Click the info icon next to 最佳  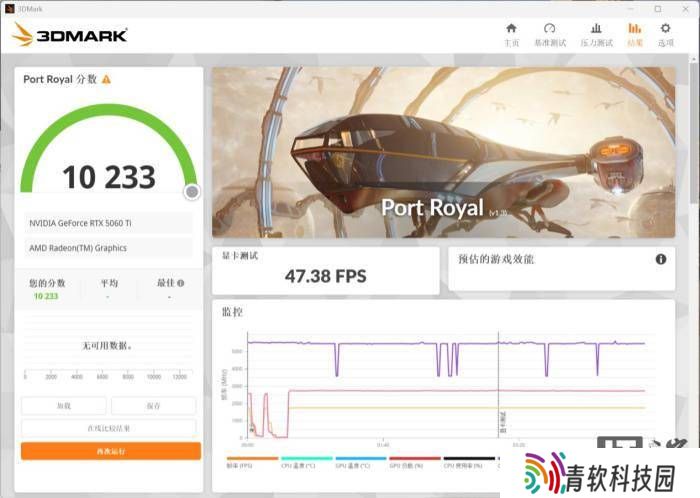point(180,283)
